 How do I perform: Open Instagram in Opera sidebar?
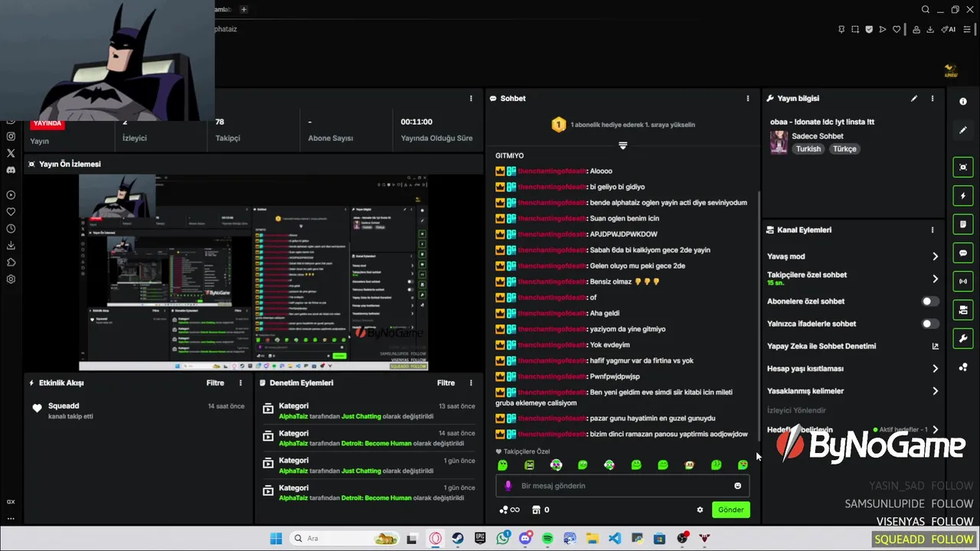11,136
